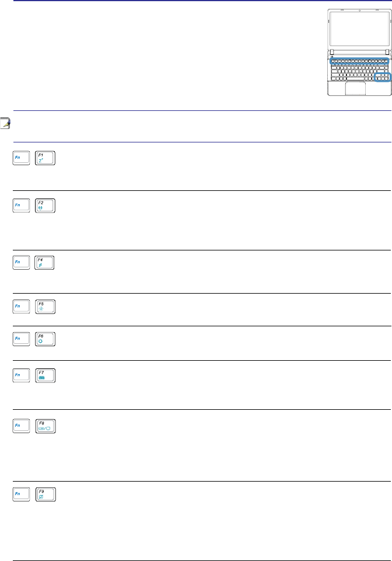Click the F7 display off key icon
Viewport: 392px width, 561px height.
(x=45, y=377)
